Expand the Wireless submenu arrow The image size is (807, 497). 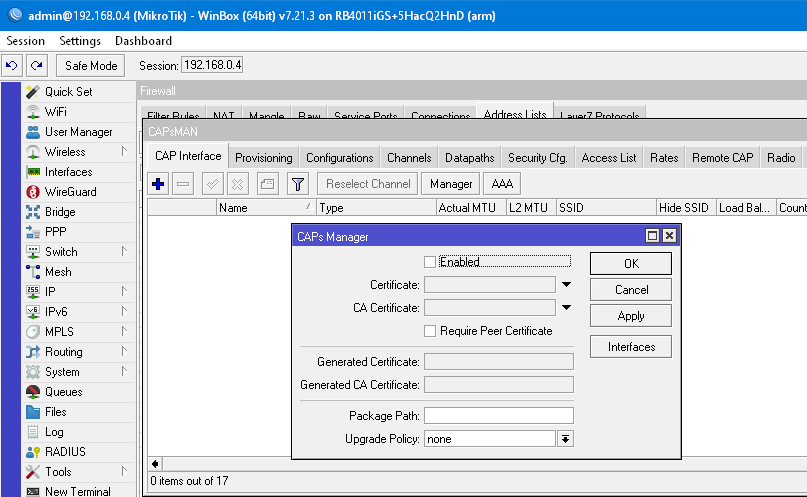124,151
